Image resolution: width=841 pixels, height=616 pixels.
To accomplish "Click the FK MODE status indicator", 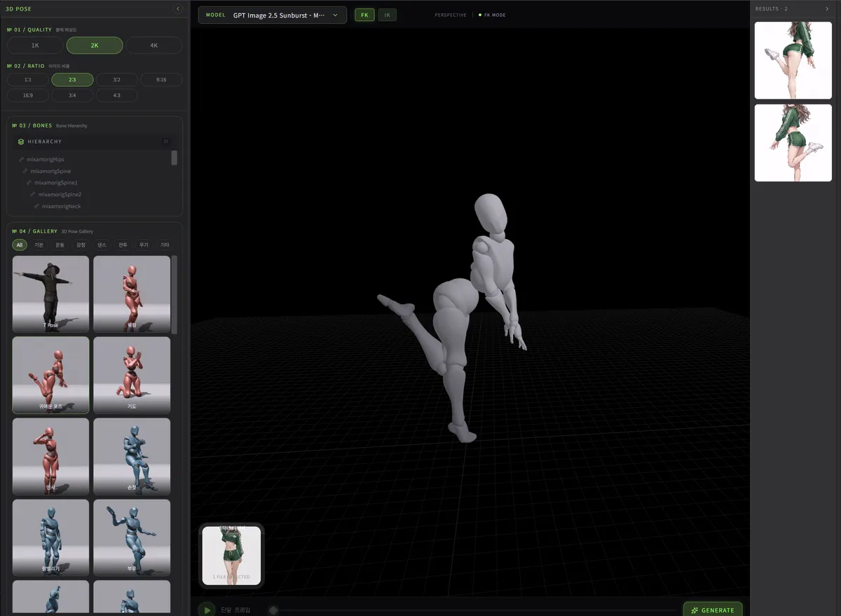I will point(492,15).
